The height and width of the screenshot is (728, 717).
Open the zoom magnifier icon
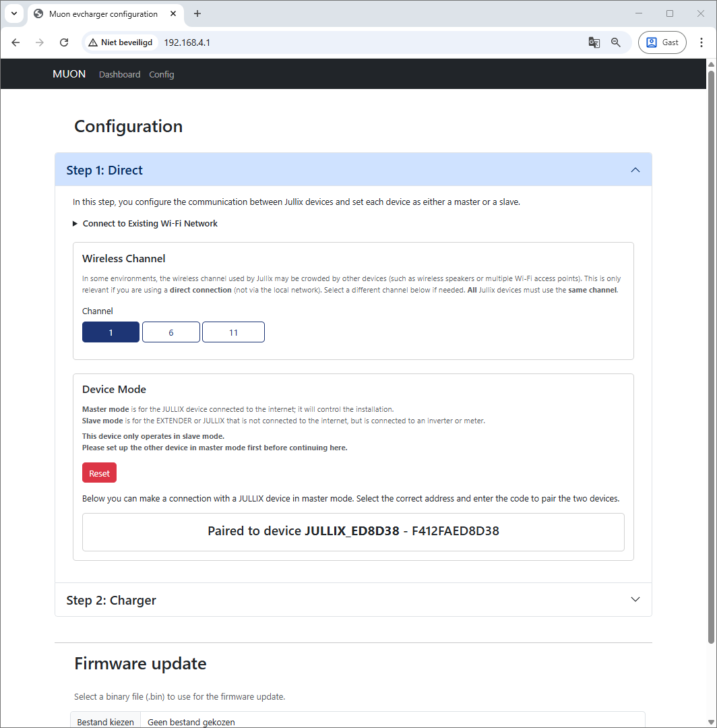point(615,42)
